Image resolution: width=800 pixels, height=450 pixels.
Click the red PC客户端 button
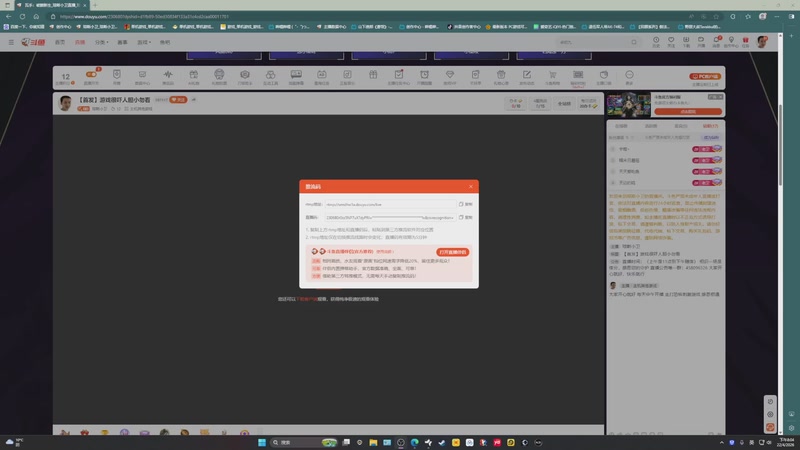point(705,76)
